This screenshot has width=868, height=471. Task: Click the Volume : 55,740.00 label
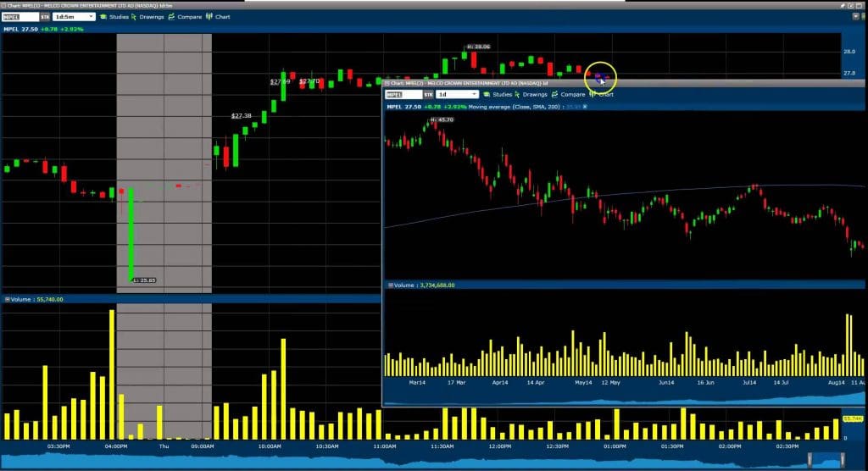[x=36, y=299]
